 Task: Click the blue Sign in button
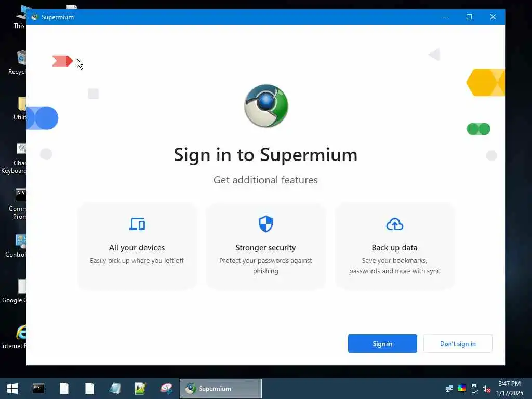pos(382,343)
